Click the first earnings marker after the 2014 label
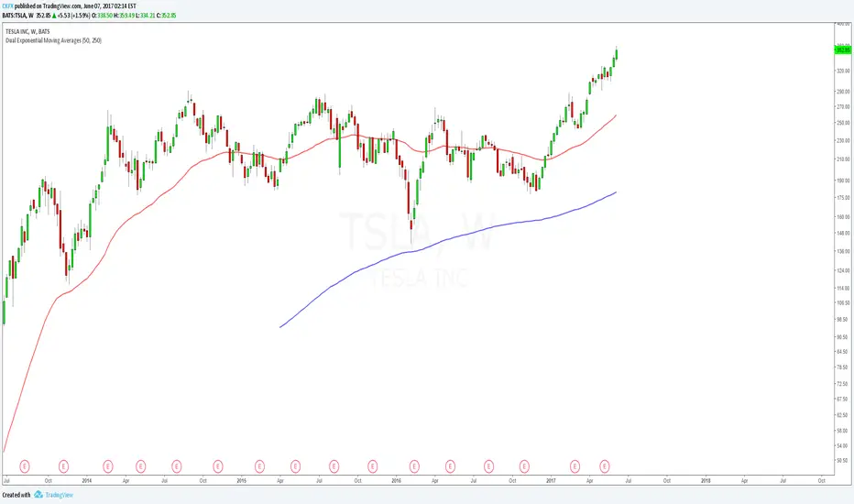Image resolution: width=854 pixels, height=504 pixels. coord(107,465)
